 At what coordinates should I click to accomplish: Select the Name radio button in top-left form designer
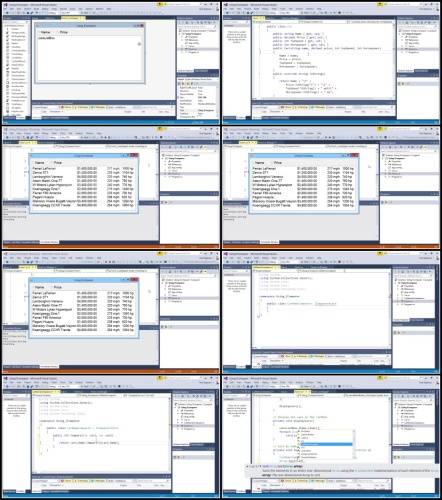45,32
